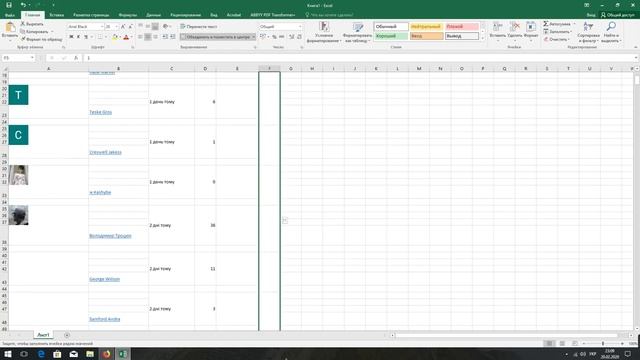Expand Очистить clear dropdown
The image size is (640, 360).
tap(568, 40)
